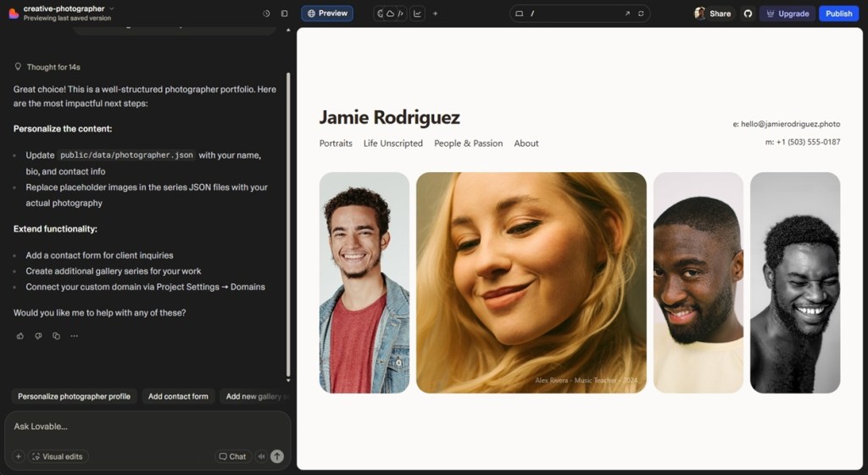Copy the assistant message
Screen dimensions: 868x475
click(x=56, y=336)
